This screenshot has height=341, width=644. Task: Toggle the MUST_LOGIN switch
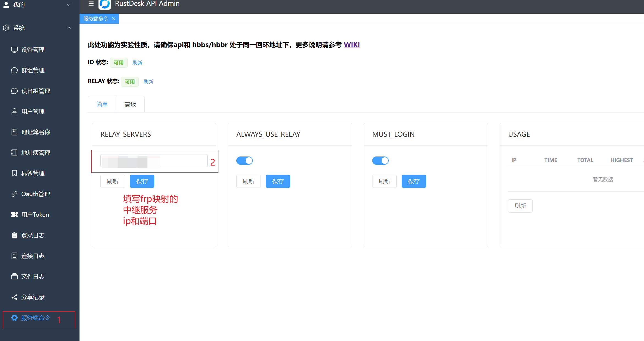tap(380, 161)
